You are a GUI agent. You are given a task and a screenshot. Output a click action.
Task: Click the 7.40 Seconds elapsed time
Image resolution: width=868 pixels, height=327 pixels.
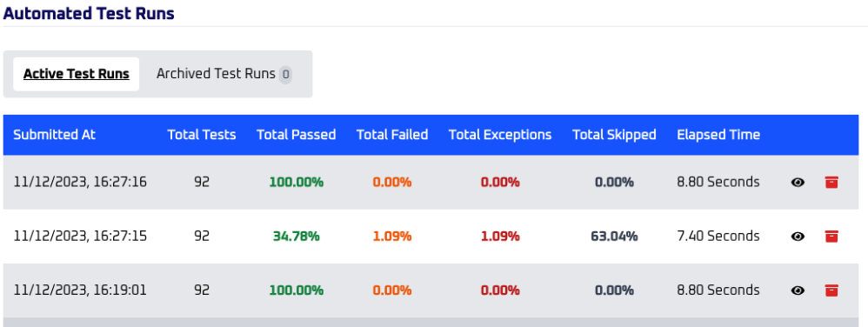pyautogui.click(x=718, y=237)
